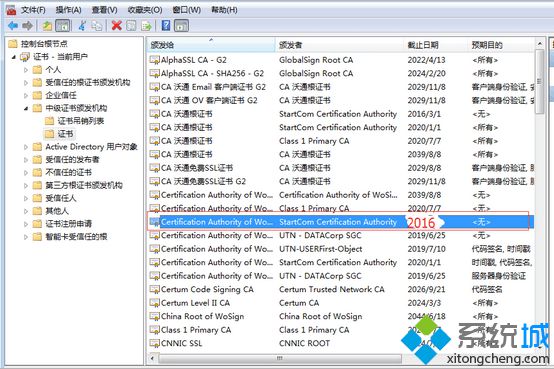Click certificate icon of CA 沃通 OV 客户端证书 G2

154,100
